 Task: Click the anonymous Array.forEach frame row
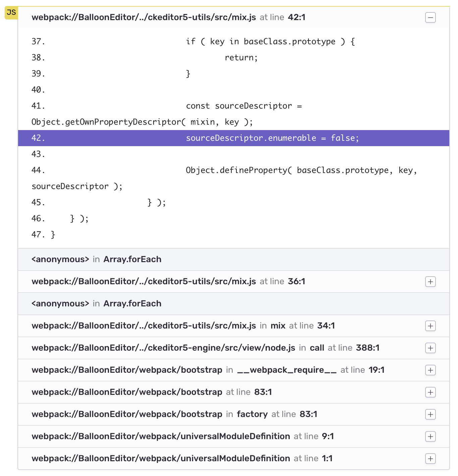(x=96, y=259)
